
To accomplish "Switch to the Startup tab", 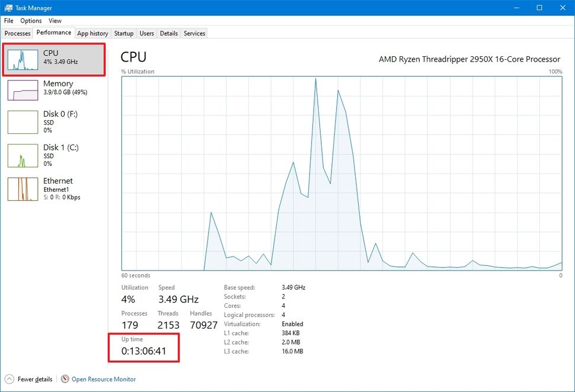I will coord(123,33).
